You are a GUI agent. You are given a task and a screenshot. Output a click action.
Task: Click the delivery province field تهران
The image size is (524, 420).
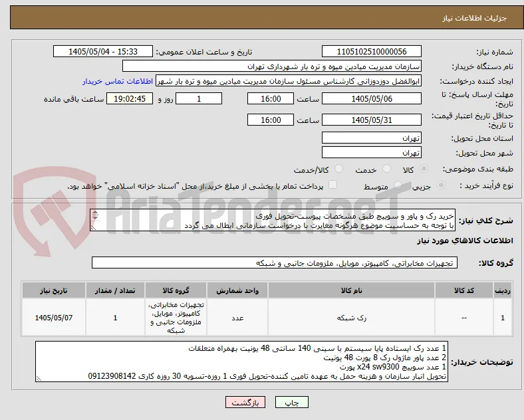click(x=372, y=138)
